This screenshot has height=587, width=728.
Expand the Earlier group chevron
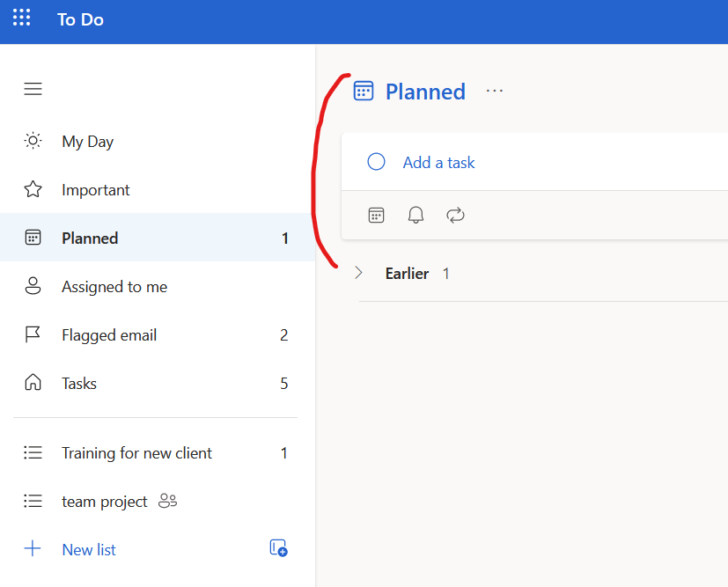click(358, 273)
